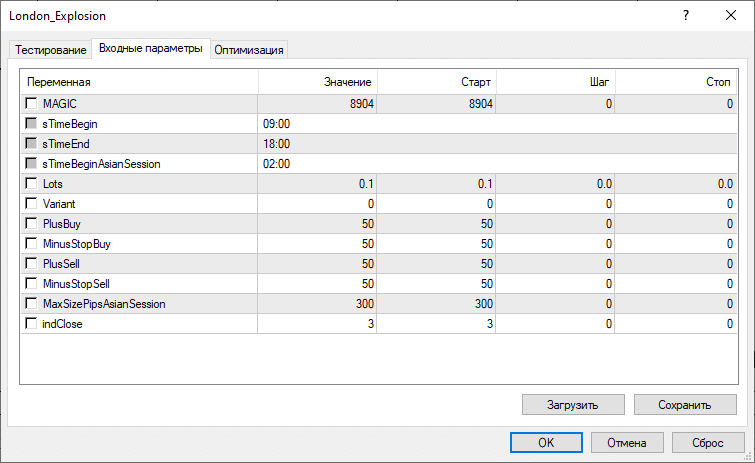Viewport: 755px width, 463px height.
Task: Reset parameters with Сброс button
Action: [708, 443]
